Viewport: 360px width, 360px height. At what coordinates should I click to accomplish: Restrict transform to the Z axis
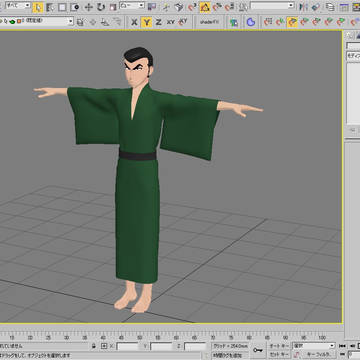(159, 22)
